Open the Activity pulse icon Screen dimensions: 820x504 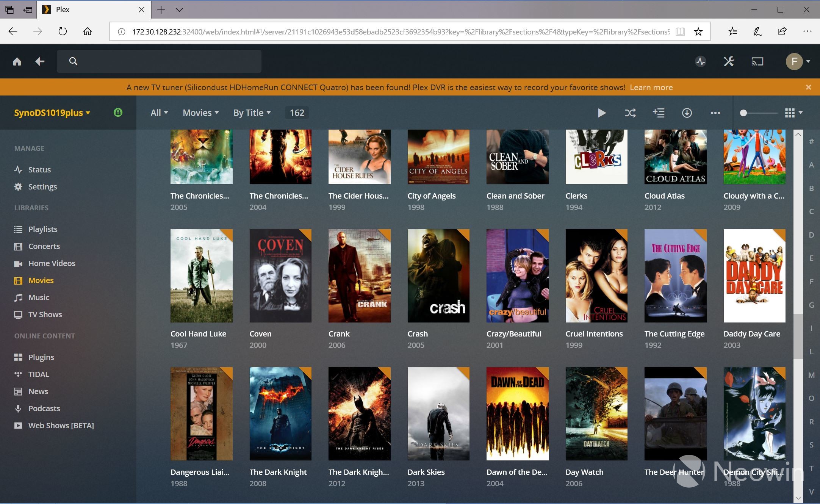click(700, 61)
